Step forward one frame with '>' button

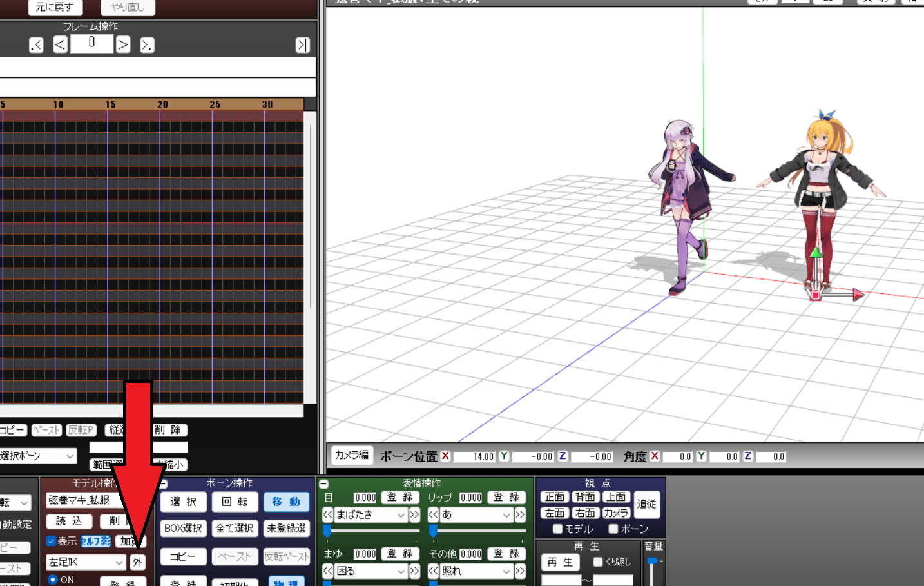coord(123,44)
